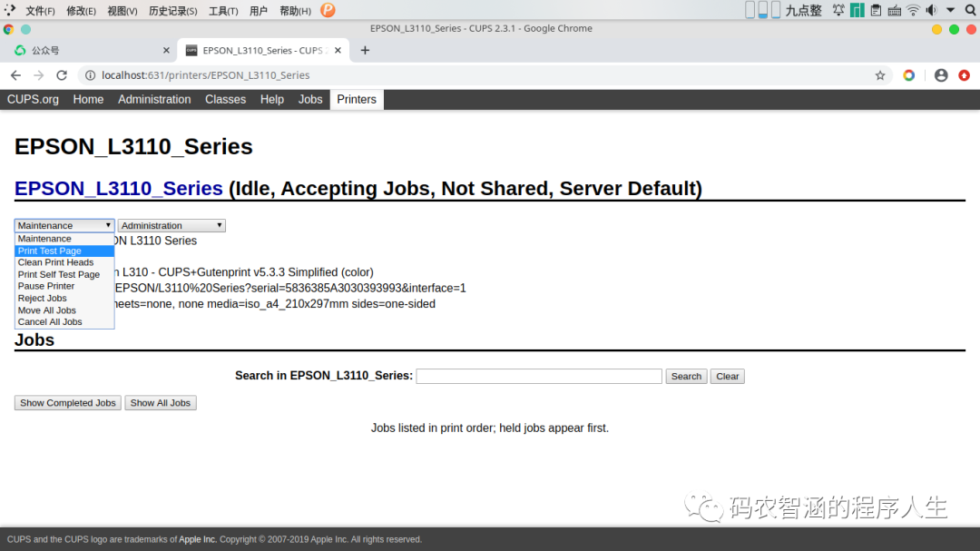Open the keyboard input method icon

coord(895,10)
